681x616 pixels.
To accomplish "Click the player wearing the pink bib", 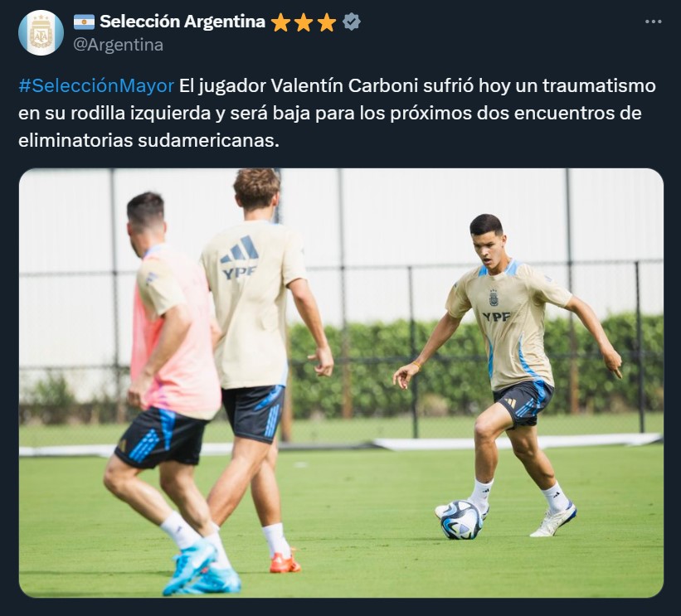I will click(x=168, y=390).
